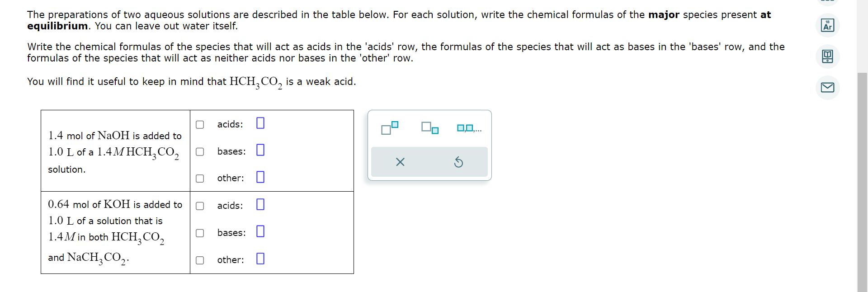Click the acids answer field in the KOH row
This screenshot has width=868, height=292.
260,204
